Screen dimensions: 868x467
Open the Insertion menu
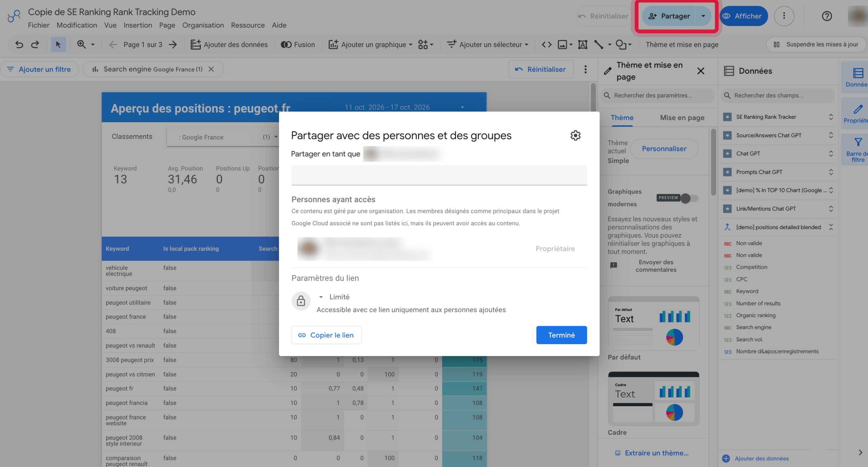pos(138,25)
